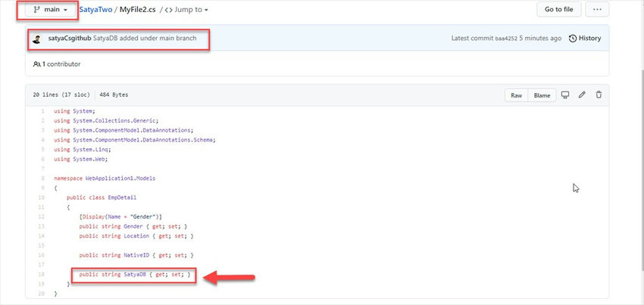View file History
This screenshot has width=644, height=305.
click(585, 38)
